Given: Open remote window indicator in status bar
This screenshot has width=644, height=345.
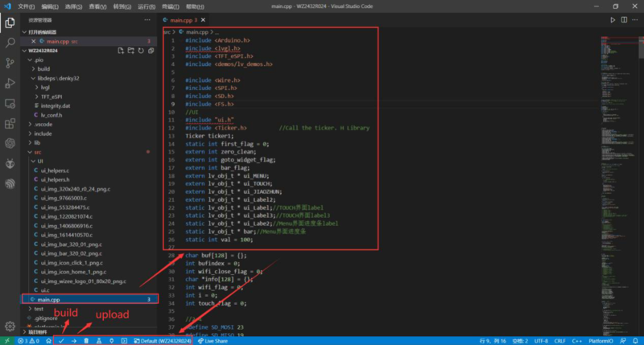Looking at the screenshot, I should (x=6, y=341).
